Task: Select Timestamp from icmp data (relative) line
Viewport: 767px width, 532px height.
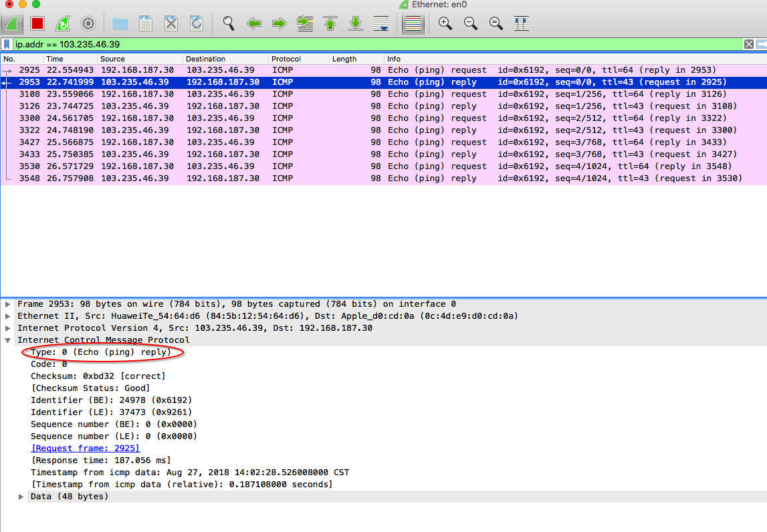Action: 182,485
